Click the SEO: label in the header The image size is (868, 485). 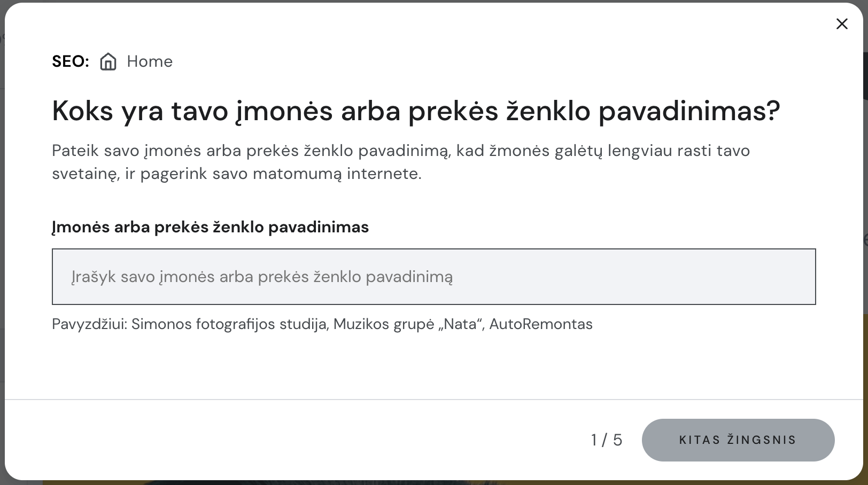tap(71, 61)
